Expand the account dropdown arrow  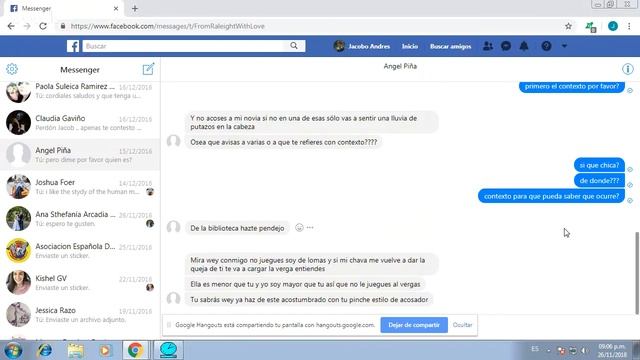pyautogui.click(x=564, y=46)
